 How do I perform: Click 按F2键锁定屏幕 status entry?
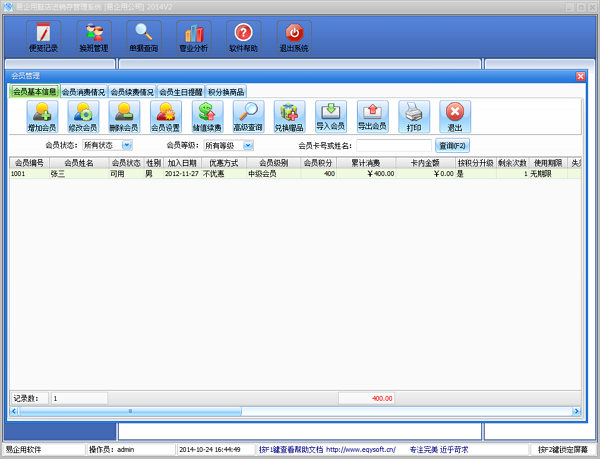click(x=562, y=449)
